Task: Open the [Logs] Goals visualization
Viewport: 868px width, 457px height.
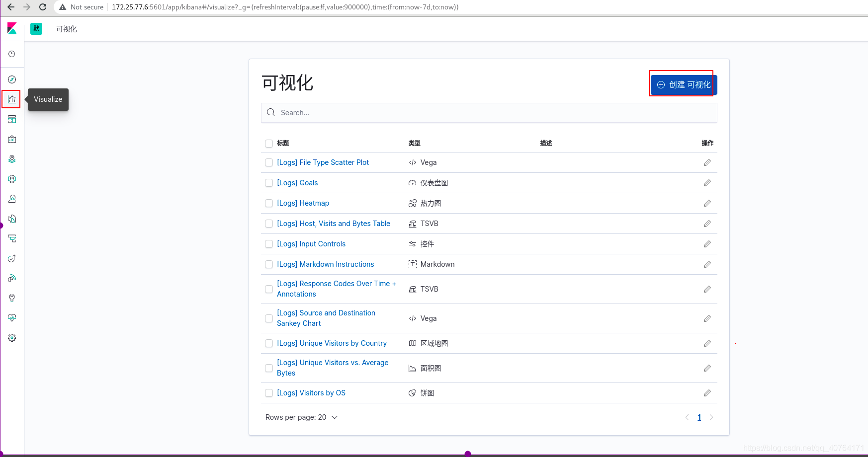Action: coord(297,183)
